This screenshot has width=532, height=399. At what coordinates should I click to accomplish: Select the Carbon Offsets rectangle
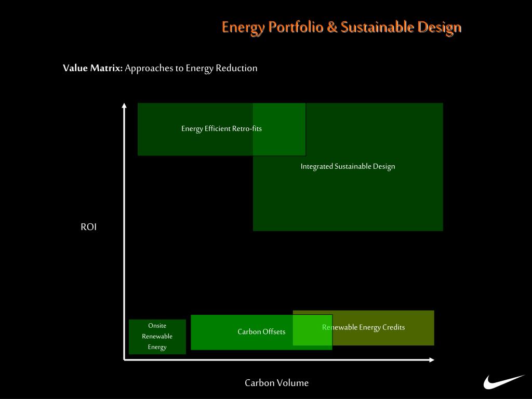point(262,332)
